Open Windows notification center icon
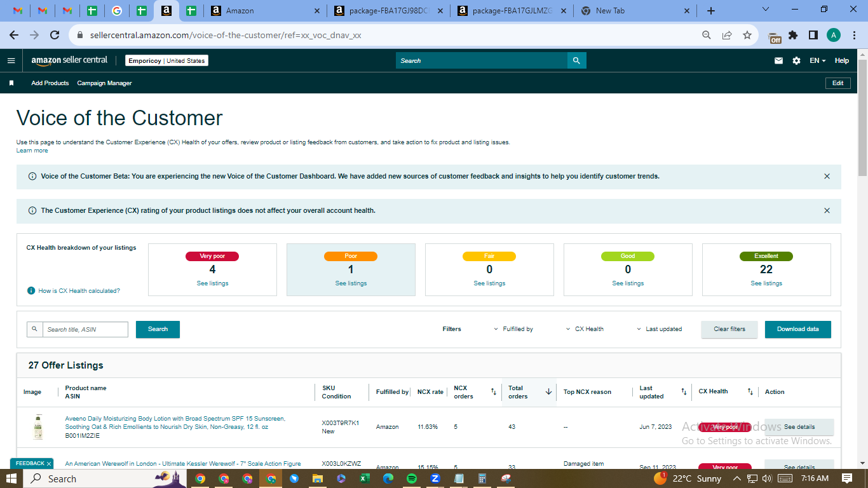 pos(846,478)
